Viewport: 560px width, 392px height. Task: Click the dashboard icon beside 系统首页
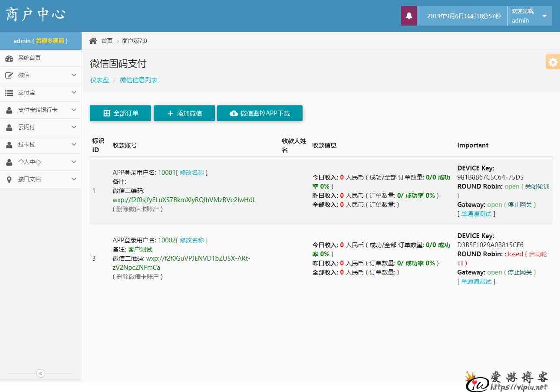click(x=9, y=58)
